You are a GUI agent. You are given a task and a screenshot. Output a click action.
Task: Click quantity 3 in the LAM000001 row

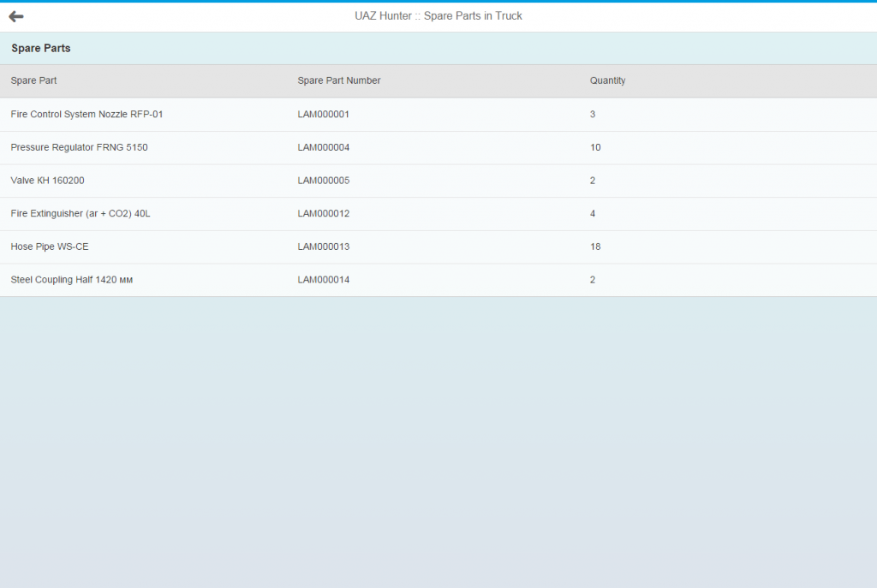(x=593, y=115)
